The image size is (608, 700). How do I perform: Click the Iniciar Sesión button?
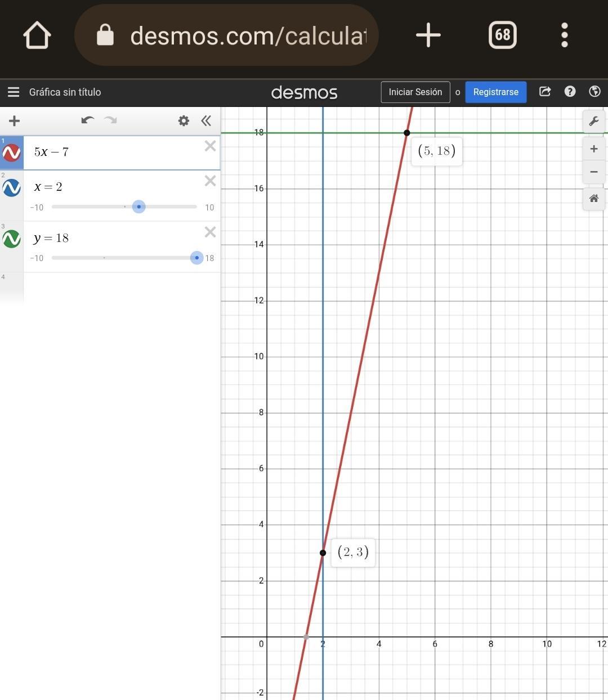[415, 92]
